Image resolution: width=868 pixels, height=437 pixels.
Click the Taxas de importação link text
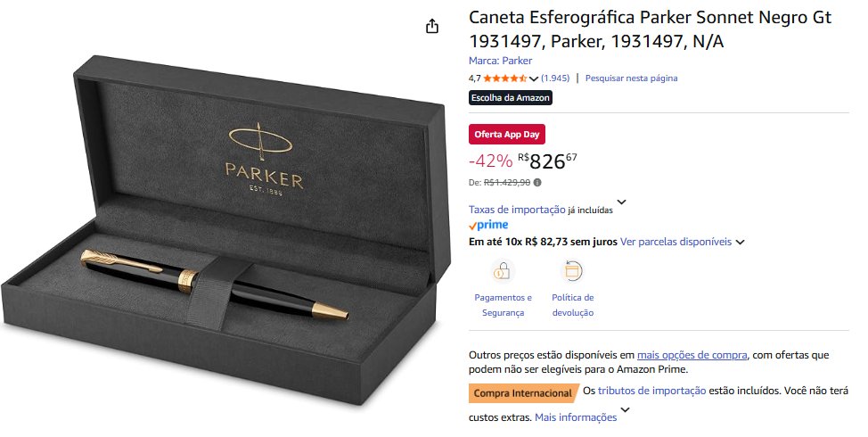[517, 210]
